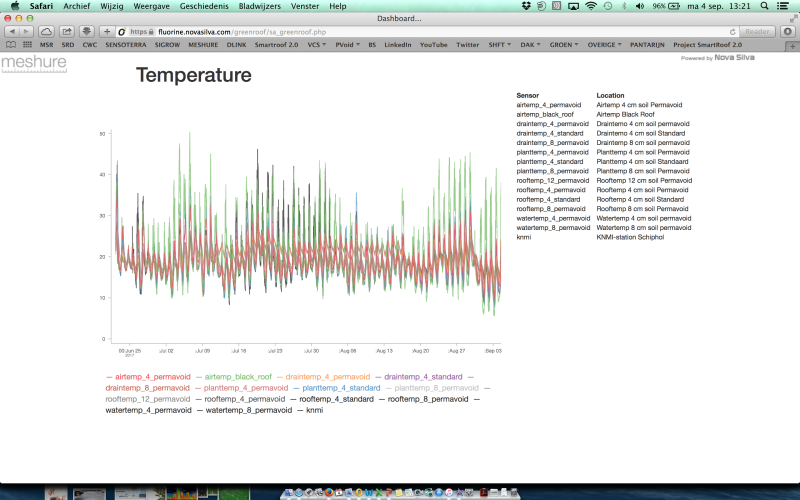Open the Bladwijzers menu
The width and height of the screenshot is (800, 500).
point(260,6)
